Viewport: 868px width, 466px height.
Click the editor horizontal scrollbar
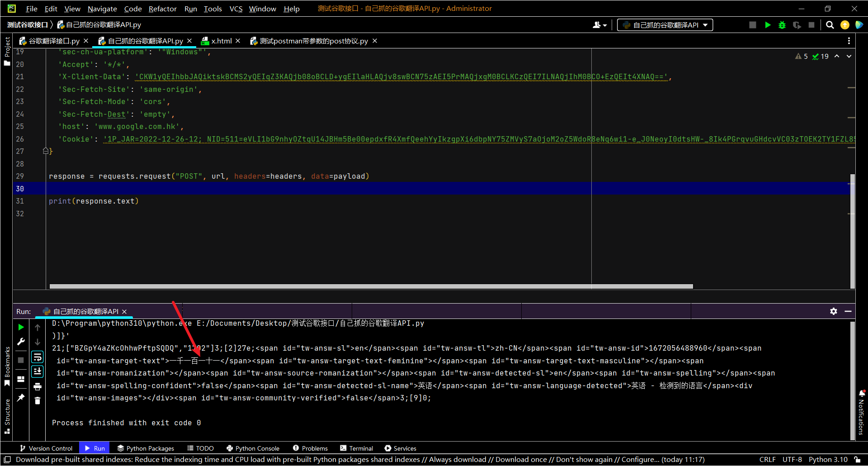(x=371, y=286)
